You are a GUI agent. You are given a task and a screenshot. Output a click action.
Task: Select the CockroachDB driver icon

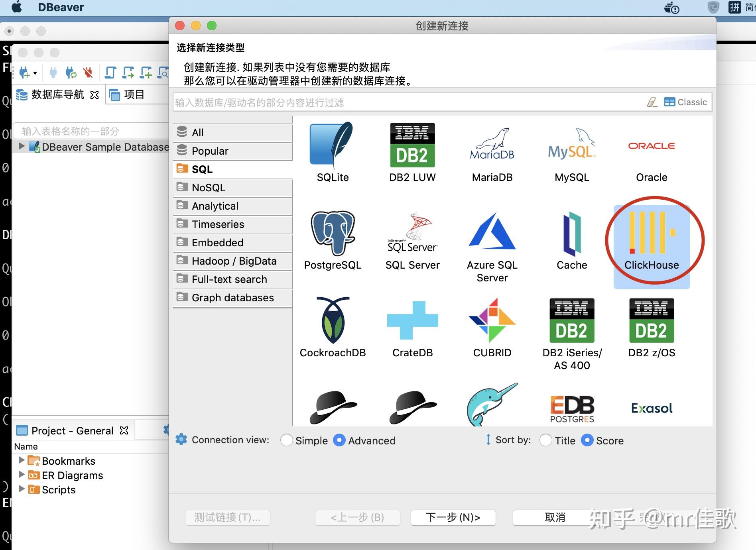click(333, 320)
